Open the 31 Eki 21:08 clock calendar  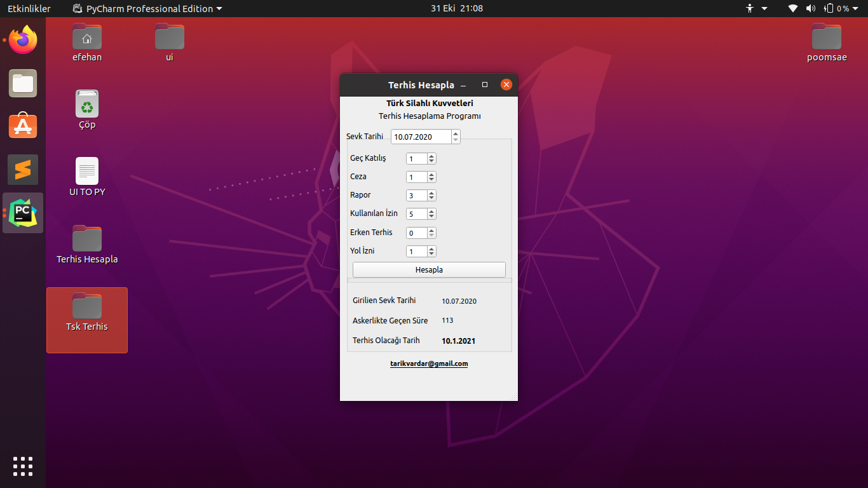tap(456, 8)
